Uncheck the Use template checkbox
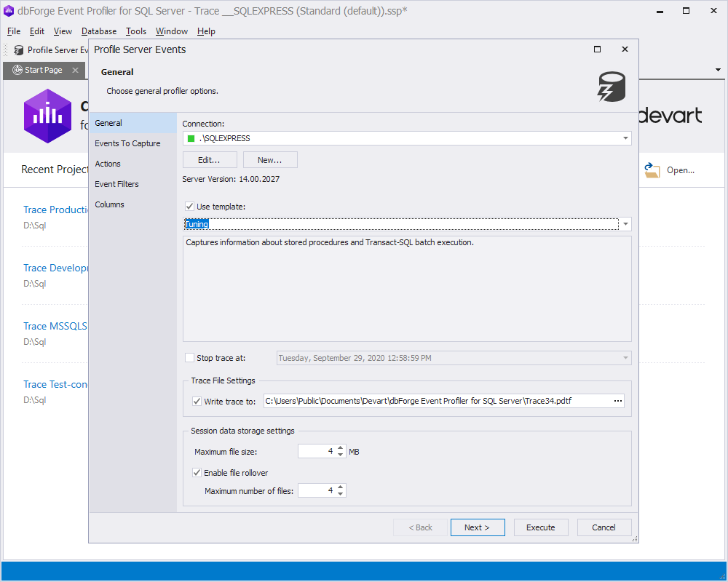 (189, 207)
